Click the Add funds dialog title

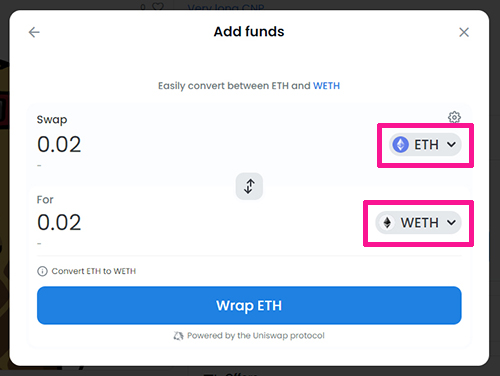tap(249, 32)
